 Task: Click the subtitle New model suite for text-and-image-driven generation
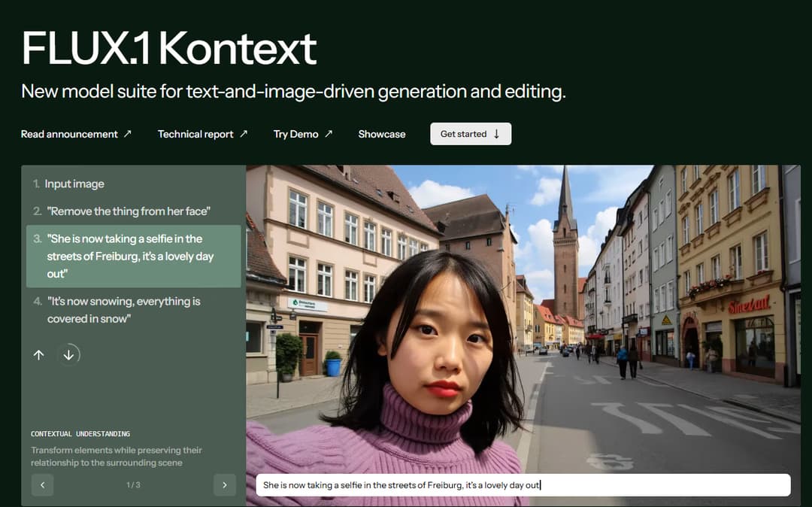tap(293, 92)
